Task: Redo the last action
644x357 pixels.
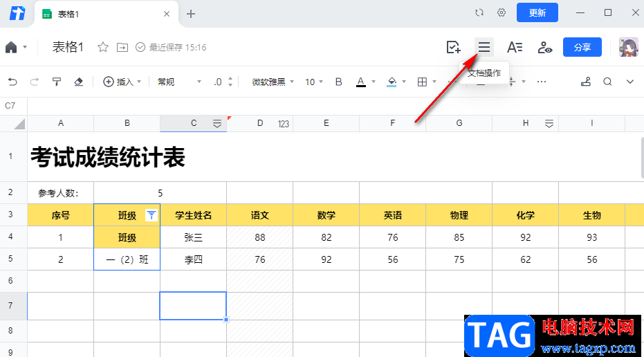Action: tap(35, 82)
